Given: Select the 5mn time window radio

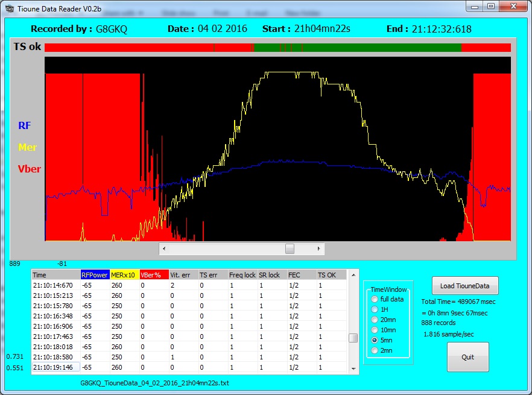Looking at the screenshot, I should 374,340.
